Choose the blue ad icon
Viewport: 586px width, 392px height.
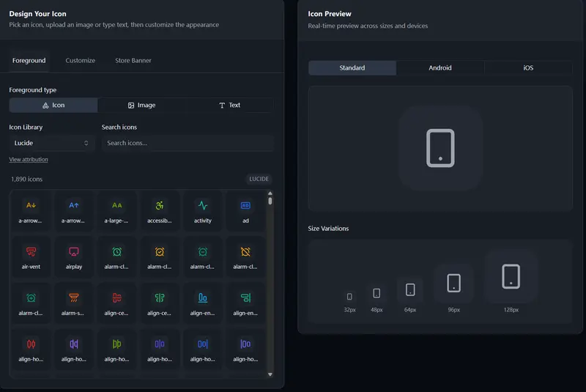coord(245,211)
